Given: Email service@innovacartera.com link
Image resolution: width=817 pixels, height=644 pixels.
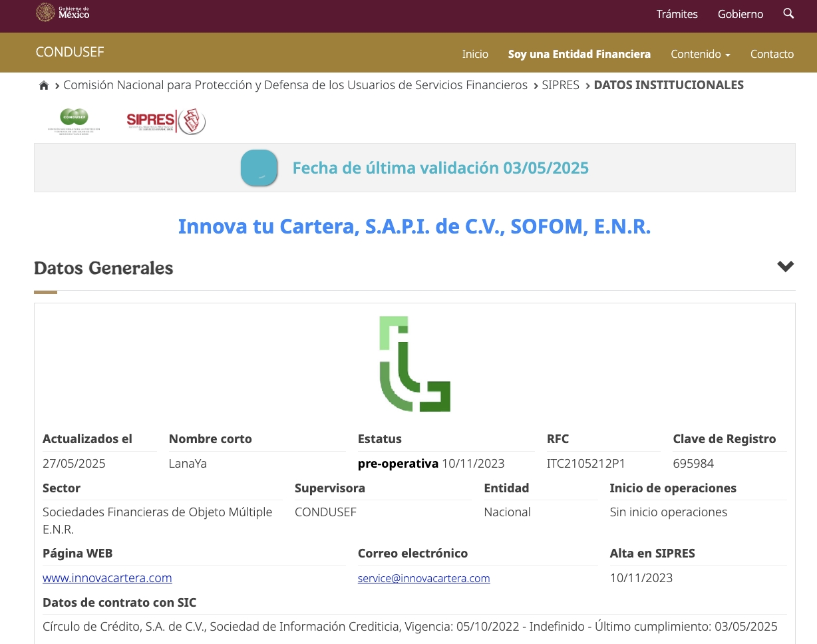Looking at the screenshot, I should click(424, 578).
